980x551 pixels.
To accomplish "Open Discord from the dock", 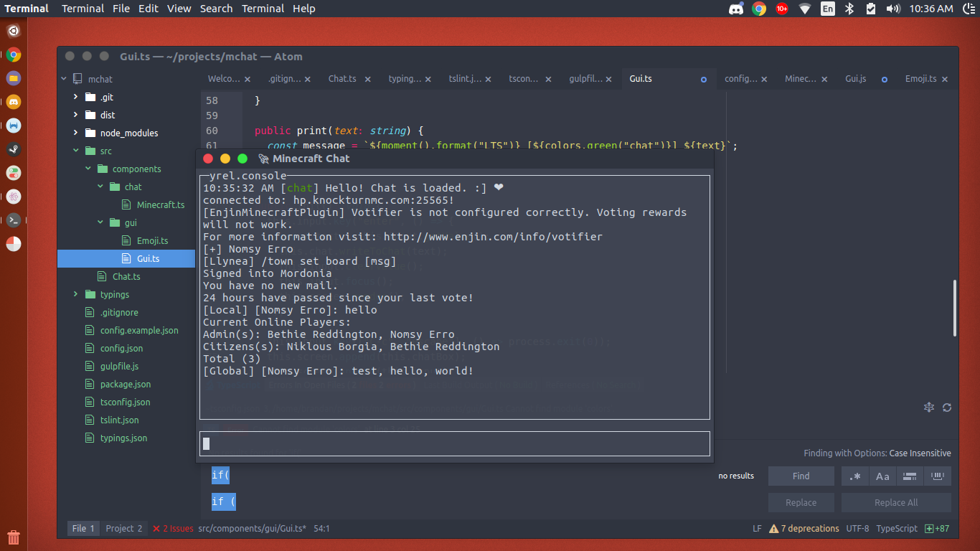I will [14, 102].
